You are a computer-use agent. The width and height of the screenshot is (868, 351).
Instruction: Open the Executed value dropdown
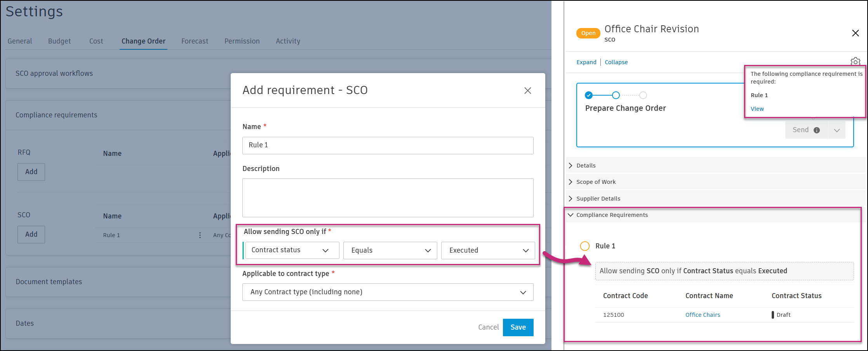click(x=488, y=250)
